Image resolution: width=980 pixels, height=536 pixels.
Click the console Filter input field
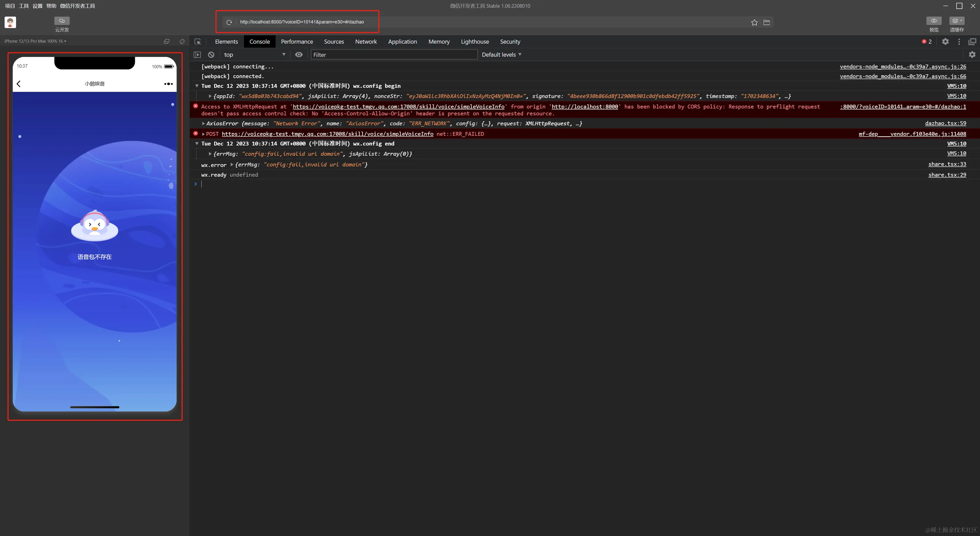pos(394,55)
